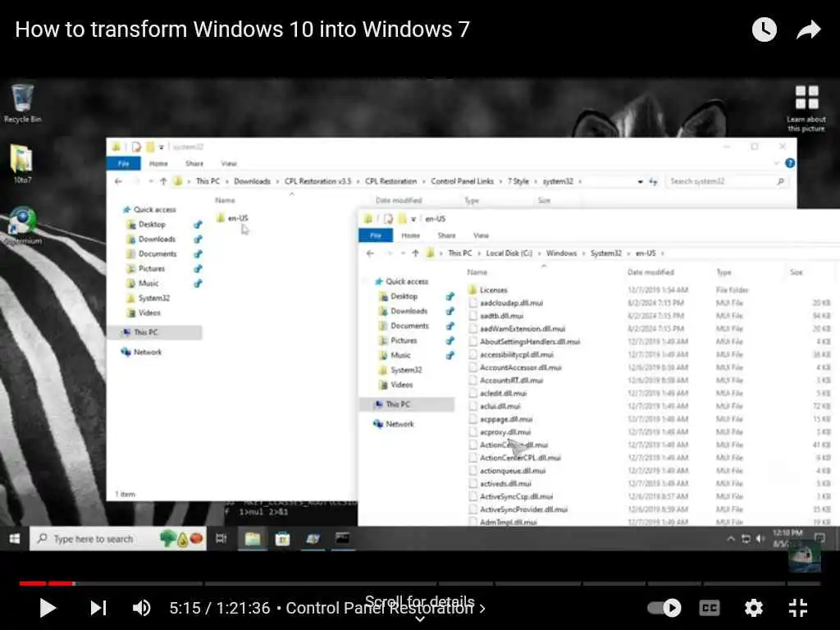The height and width of the screenshot is (630, 840).
Task: Exit full screen mode
Action: [797, 608]
